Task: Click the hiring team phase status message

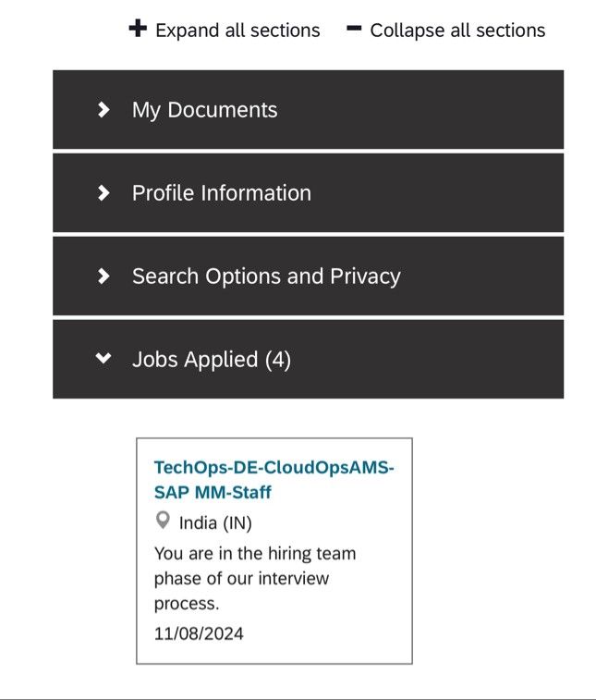Action: click(x=254, y=579)
